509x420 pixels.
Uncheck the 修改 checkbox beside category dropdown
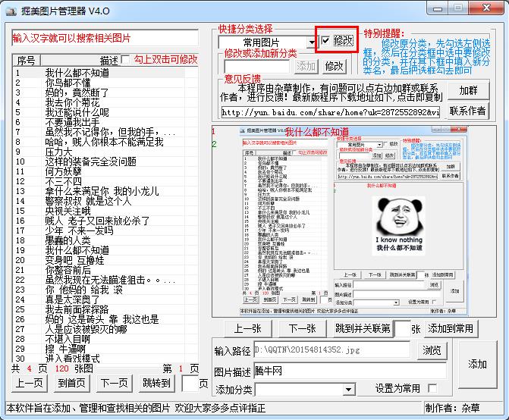click(x=325, y=40)
